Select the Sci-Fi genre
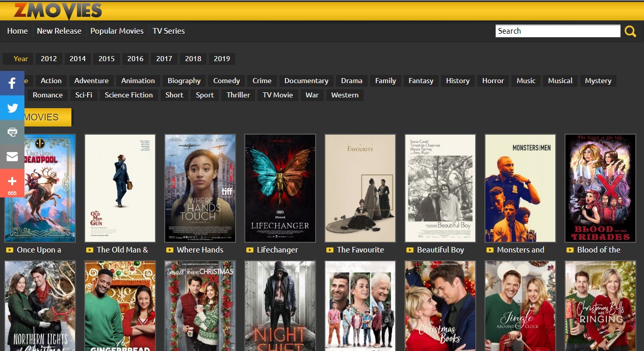 point(84,95)
